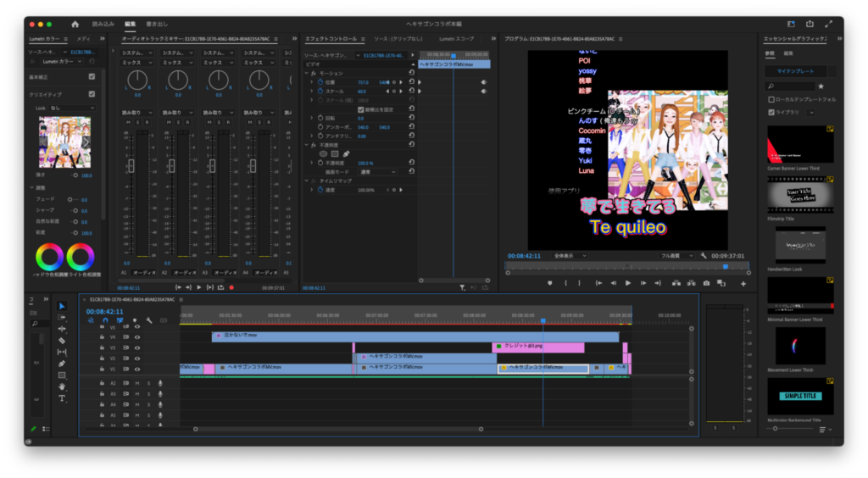This screenshot has width=868, height=478.
Task: Click Mark In bracket in Program Monitor
Action: [565, 283]
